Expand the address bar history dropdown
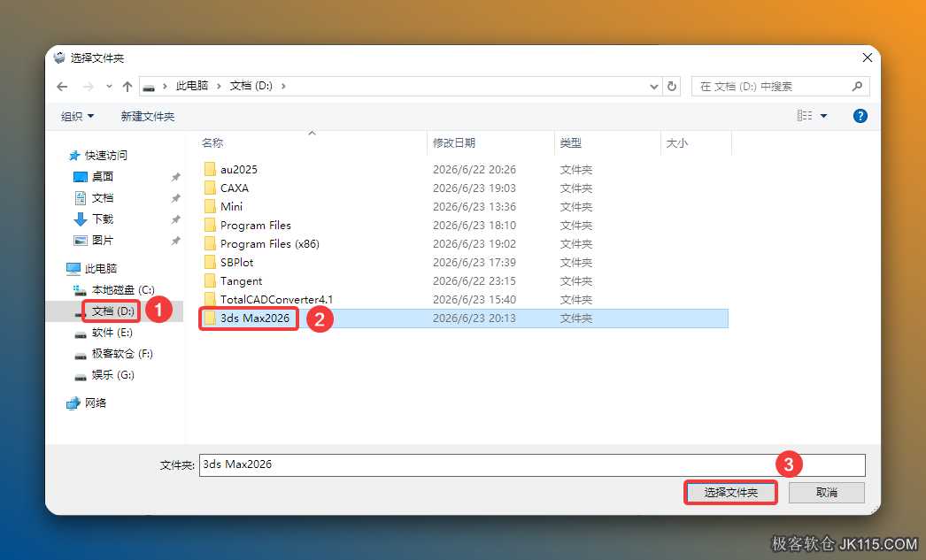This screenshot has width=926, height=560. pos(653,87)
